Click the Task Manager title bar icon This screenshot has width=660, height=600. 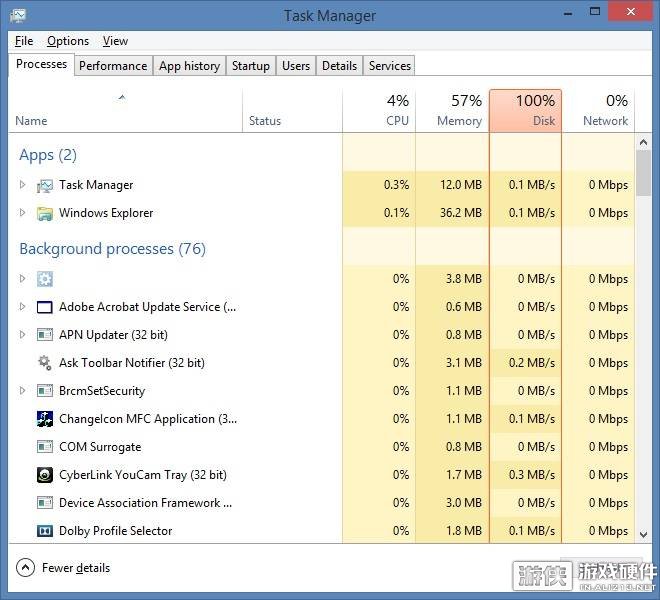[18, 16]
